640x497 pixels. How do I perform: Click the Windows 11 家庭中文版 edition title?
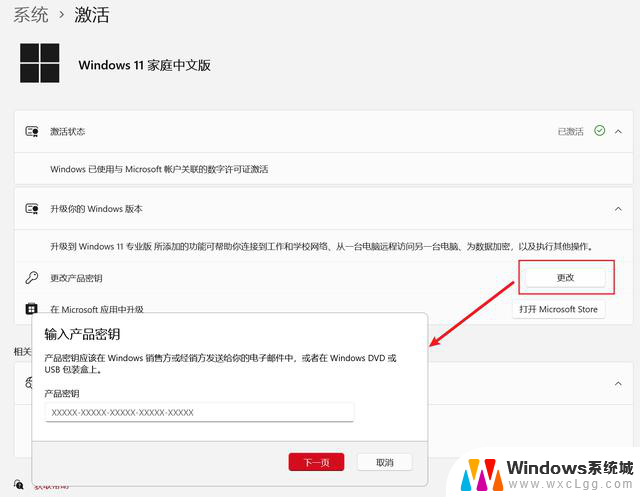tap(144, 65)
